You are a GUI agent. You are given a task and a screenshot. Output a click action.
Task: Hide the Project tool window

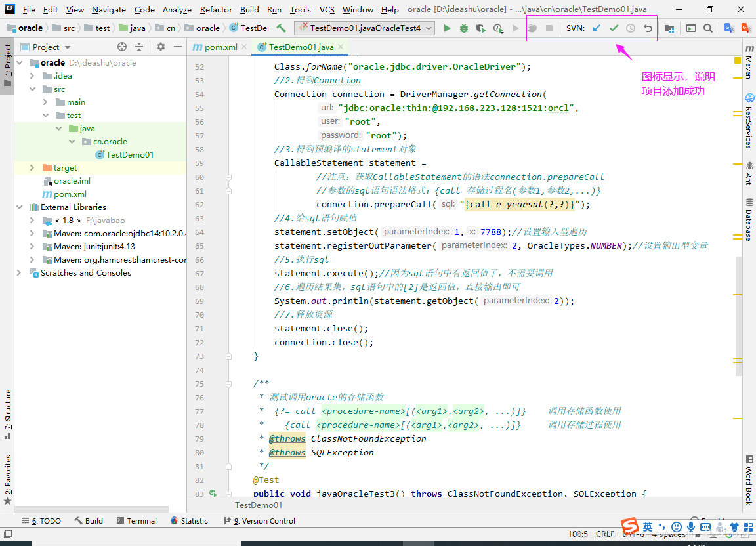pyautogui.click(x=177, y=47)
